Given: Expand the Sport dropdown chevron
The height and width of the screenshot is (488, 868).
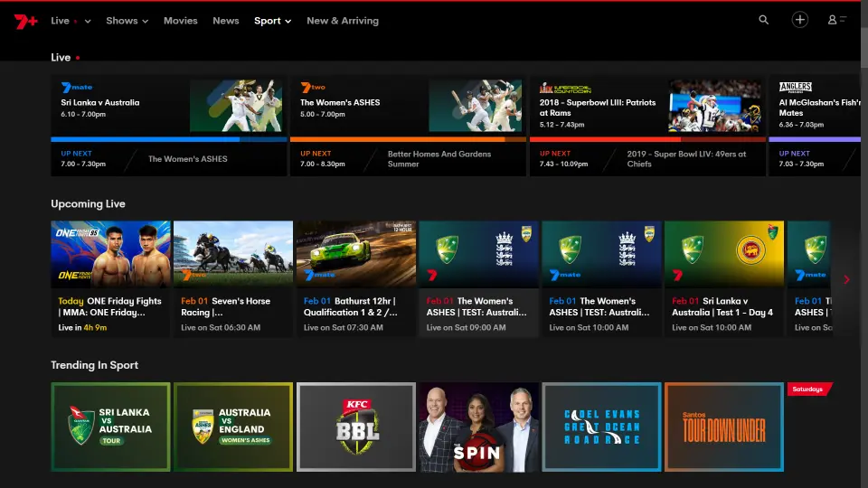Looking at the screenshot, I should click(x=288, y=21).
